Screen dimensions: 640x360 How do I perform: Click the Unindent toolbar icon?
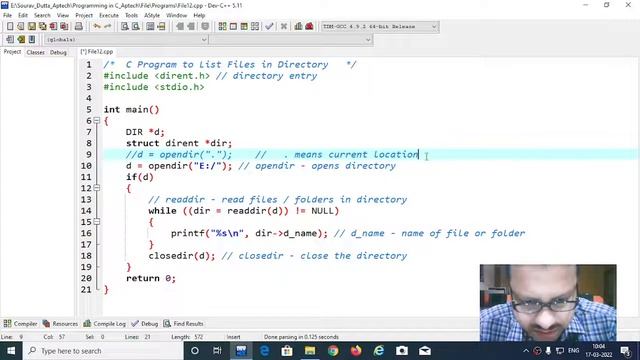pyautogui.click(x=191, y=27)
